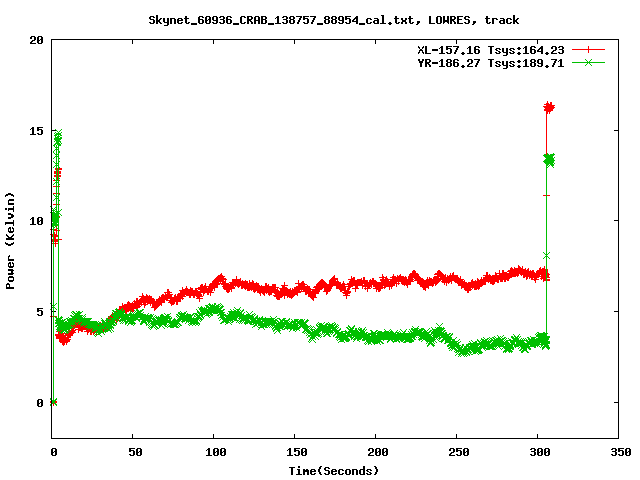Click the Power (Kelvin) y-axis label

click(10, 241)
